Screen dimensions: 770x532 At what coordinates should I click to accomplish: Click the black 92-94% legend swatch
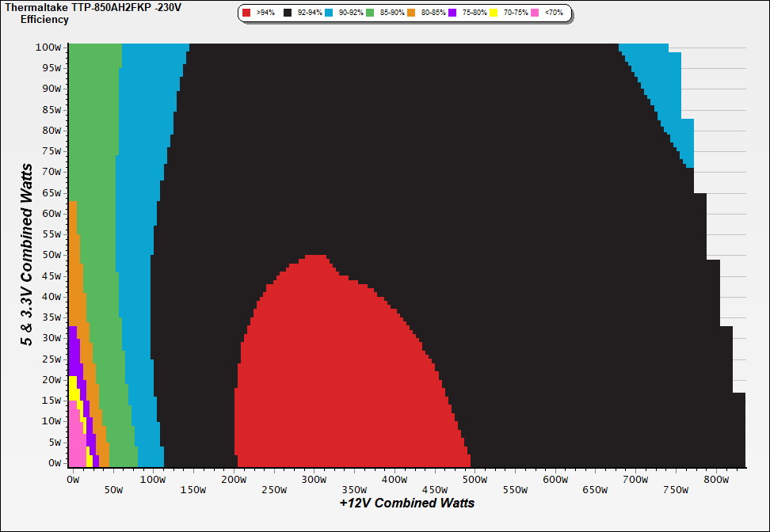pos(288,13)
